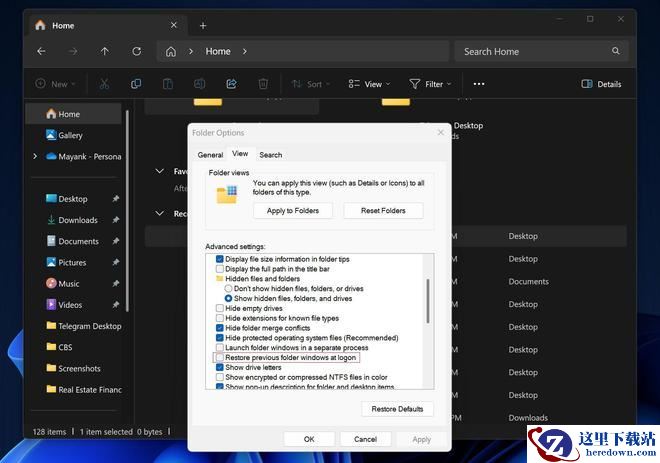This screenshot has width=660, height=463.
Task: Select View tab in Folder Options
Action: [x=240, y=154]
